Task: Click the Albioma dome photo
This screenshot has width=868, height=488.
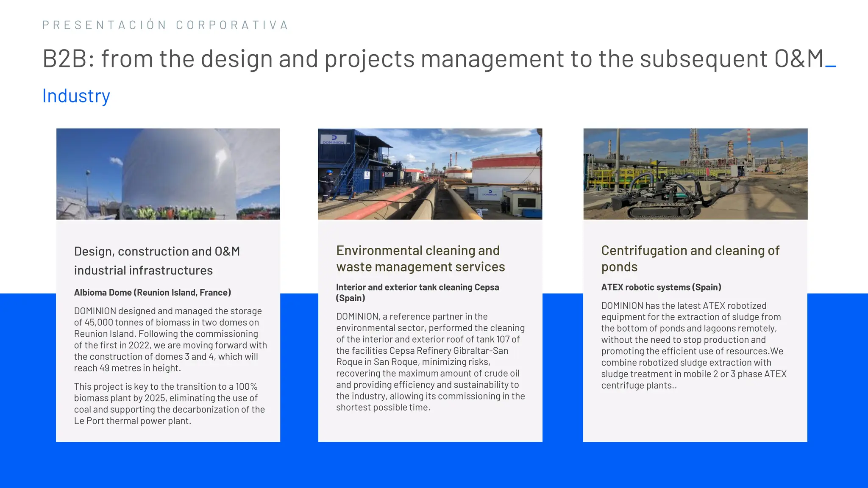Action: 168,174
